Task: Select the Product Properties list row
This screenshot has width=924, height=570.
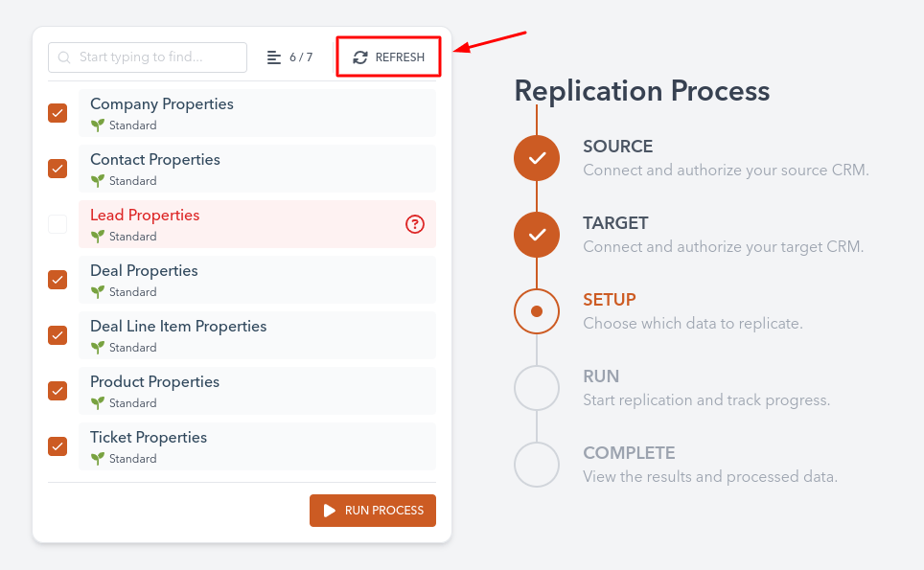Action: [x=257, y=391]
